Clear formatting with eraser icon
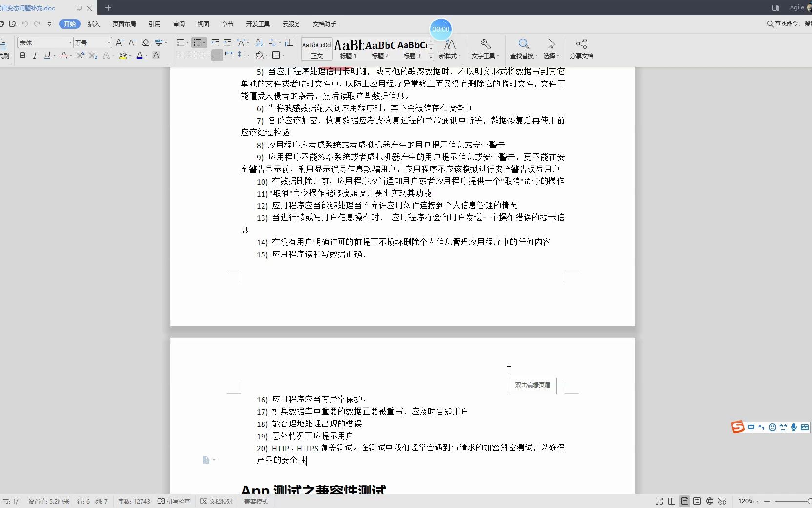This screenshot has height=508, width=812. pos(145,43)
